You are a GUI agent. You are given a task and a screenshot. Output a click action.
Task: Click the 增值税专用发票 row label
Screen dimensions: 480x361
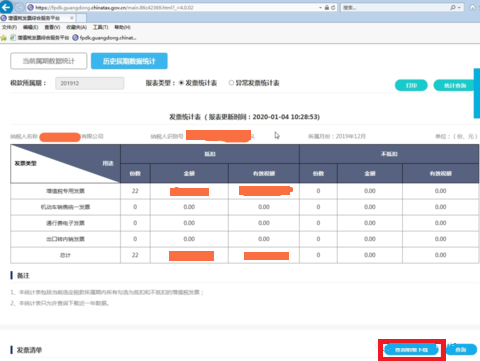click(x=65, y=191)
